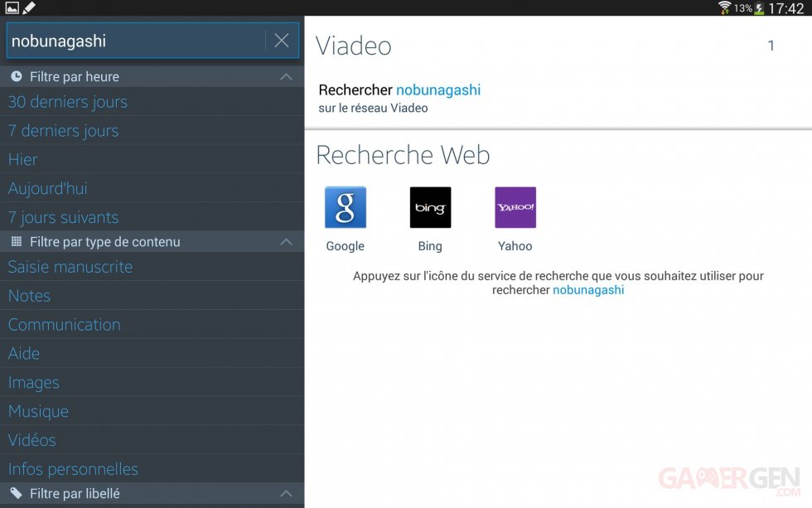Collapse the Filtre par heure section

(286, 77)
